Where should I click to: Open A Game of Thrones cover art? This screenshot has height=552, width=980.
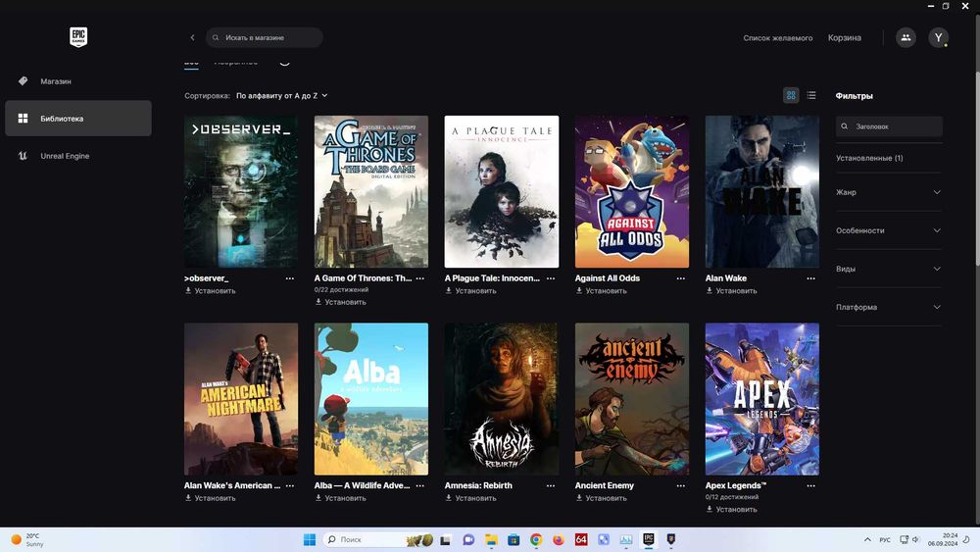tap(371, 191)
